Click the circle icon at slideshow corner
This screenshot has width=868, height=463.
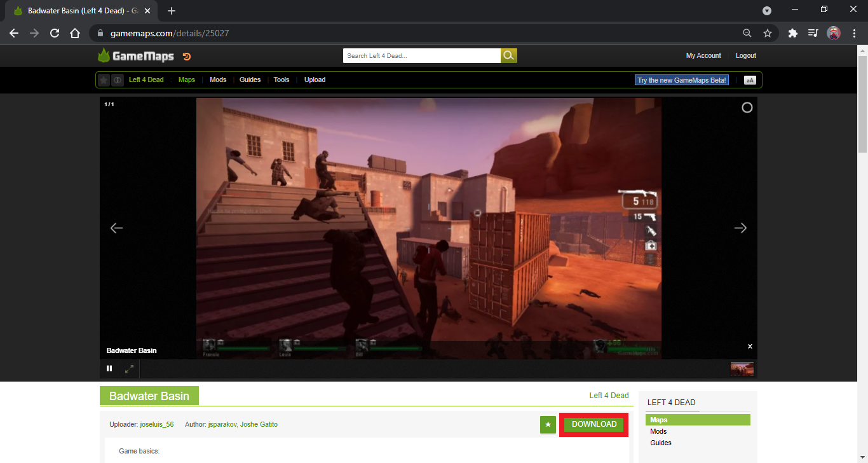747,107
